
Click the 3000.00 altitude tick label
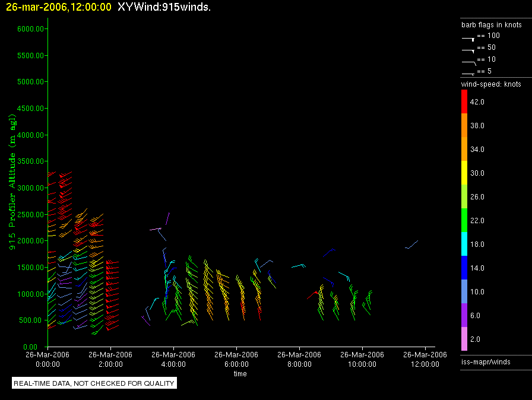pyautogui.click(x=30, y=188)
